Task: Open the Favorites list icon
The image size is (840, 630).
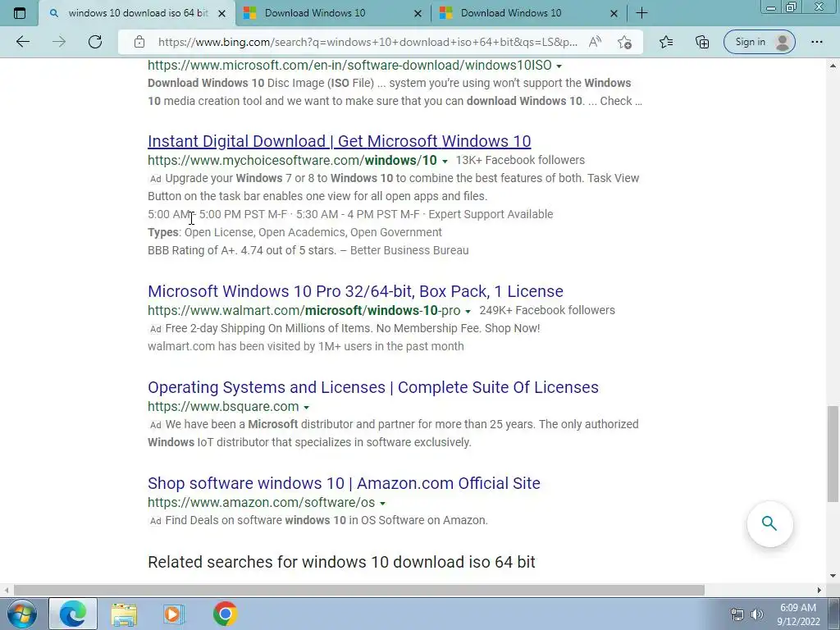Action: click(666, 42)
